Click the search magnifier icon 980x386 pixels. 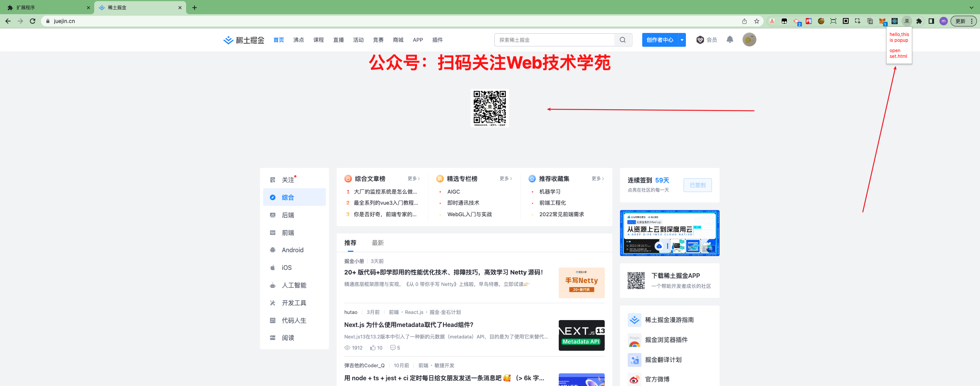tap(623, 39)
